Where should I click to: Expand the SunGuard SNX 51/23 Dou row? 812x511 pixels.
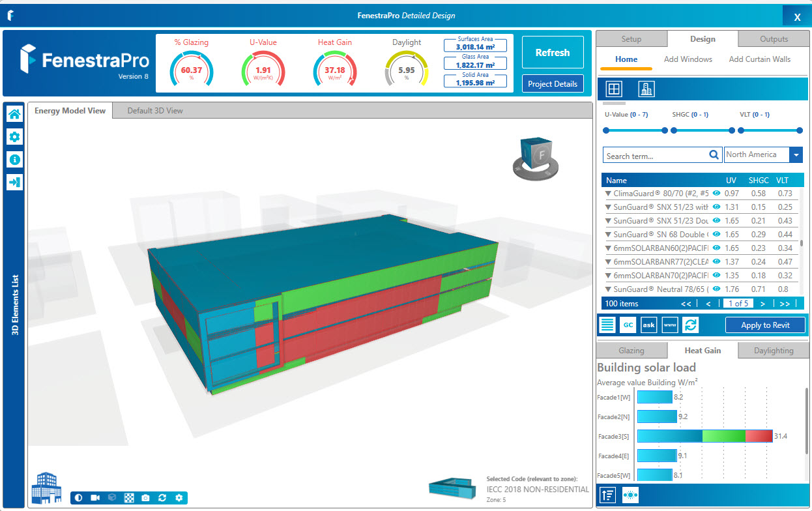click(x=608, y=221)
